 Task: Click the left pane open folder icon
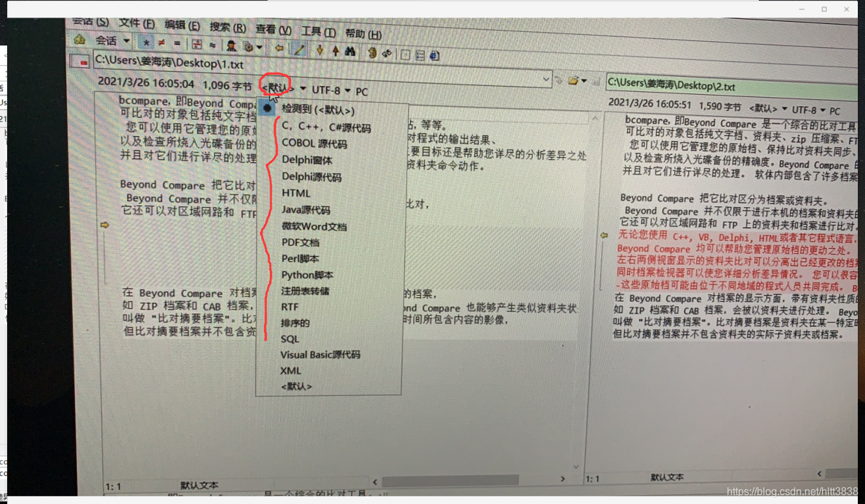point(573,80)
